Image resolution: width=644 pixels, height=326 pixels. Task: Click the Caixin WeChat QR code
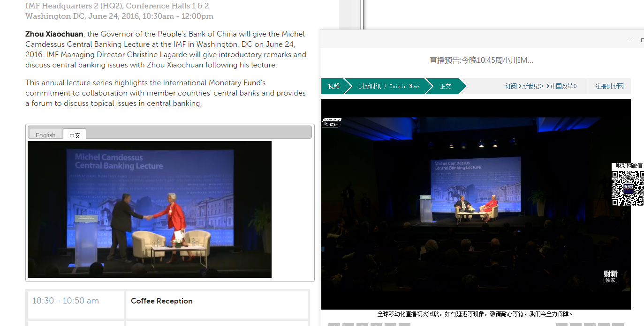pos(628,188)
